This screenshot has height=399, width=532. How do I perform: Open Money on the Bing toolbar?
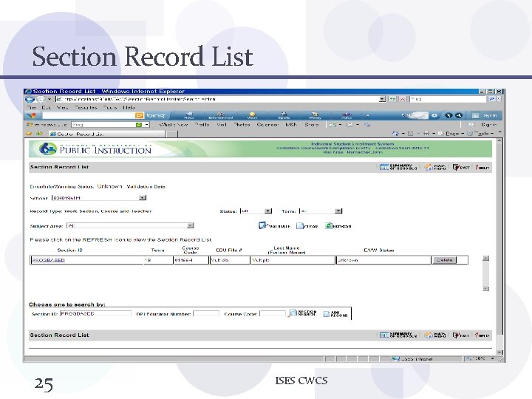pyautogui.click(x=316, y=116)
